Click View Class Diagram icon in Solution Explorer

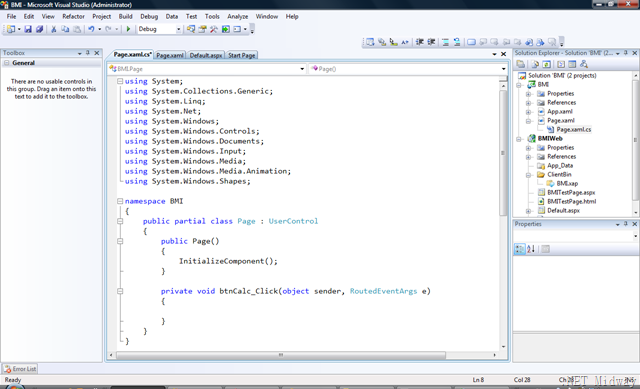tap(584, 64)
